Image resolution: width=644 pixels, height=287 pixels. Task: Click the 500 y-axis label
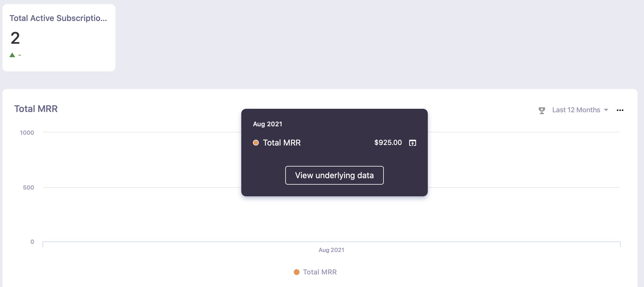coord(29,188)
